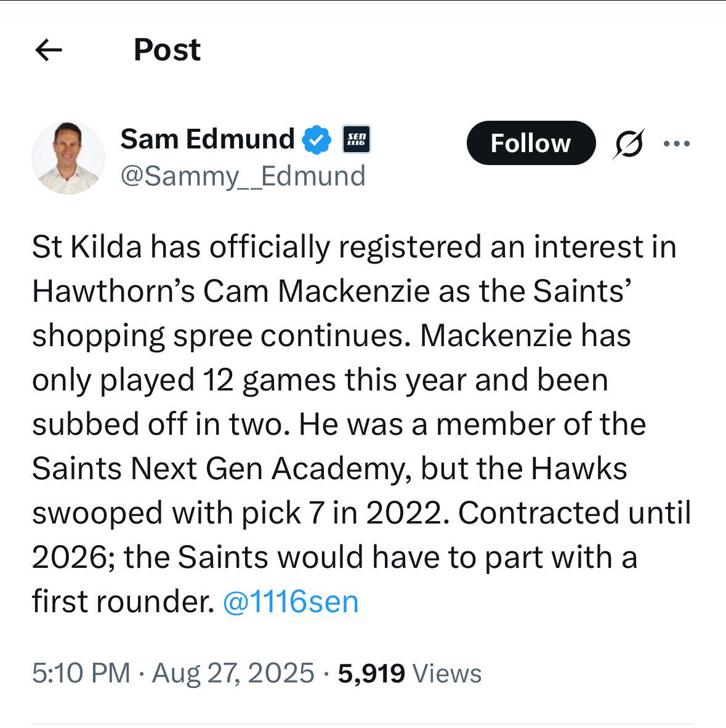Open Sam Edmund's profile picture
Screen dimensions: 726x728
(68, 158)
